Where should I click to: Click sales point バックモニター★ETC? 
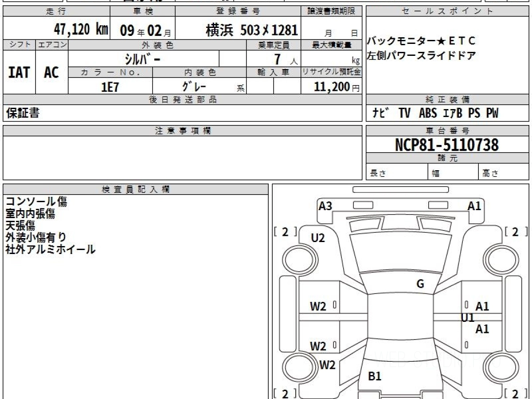click(x=421, y=41)
